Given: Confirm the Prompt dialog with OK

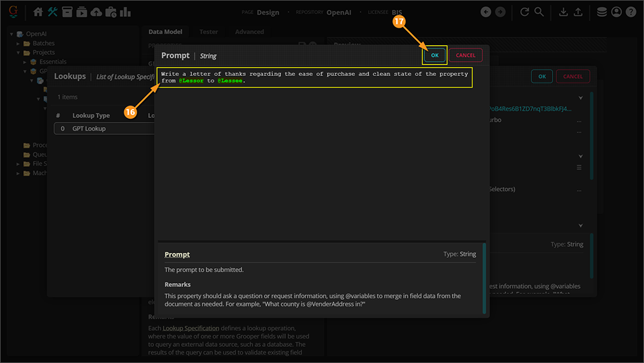Looking at the screenshot, I should 435,55.
